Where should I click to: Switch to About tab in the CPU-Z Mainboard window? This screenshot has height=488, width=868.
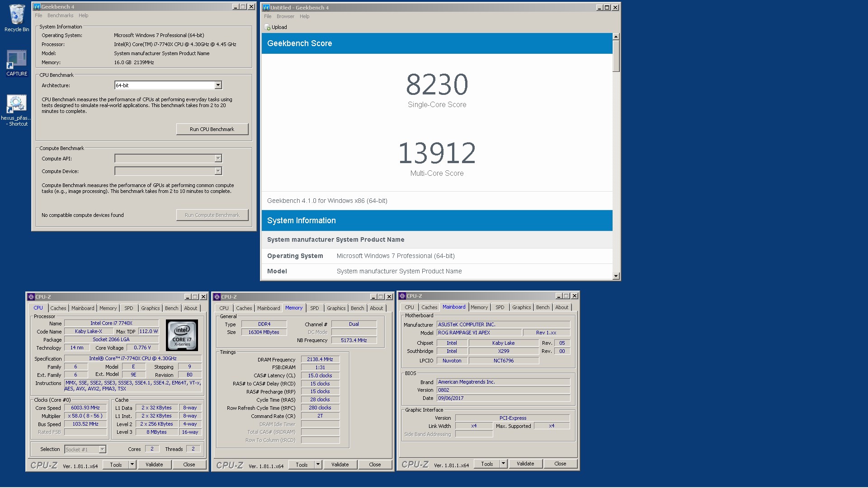point(562,307)
